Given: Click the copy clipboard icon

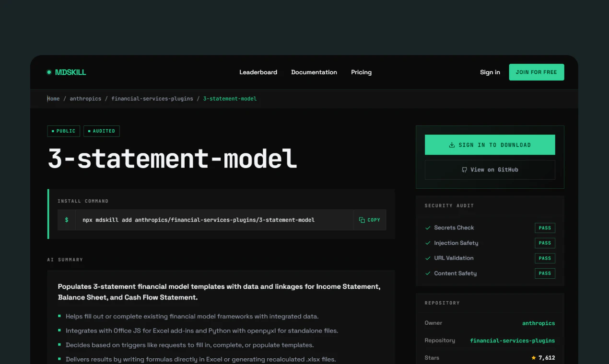Looking at the screenshot, I should click(362, 220).
